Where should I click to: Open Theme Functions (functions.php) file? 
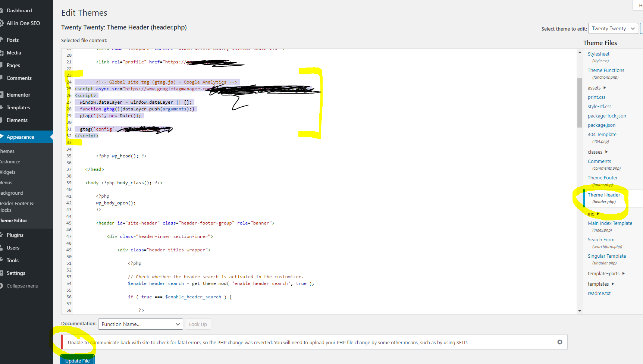(x=606, y=70)
